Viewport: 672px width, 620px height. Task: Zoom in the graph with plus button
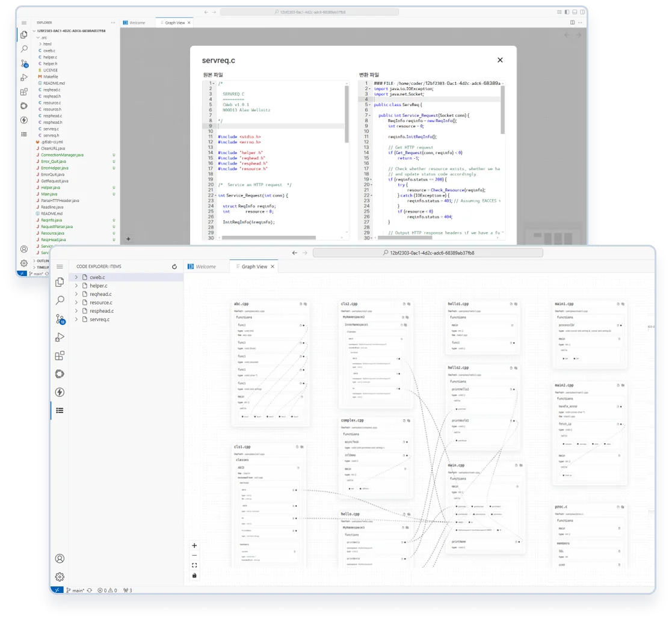[194, 545]
